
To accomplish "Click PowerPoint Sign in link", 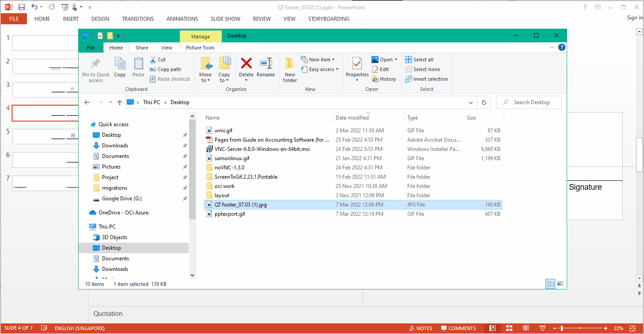I will tap(635, 18).
